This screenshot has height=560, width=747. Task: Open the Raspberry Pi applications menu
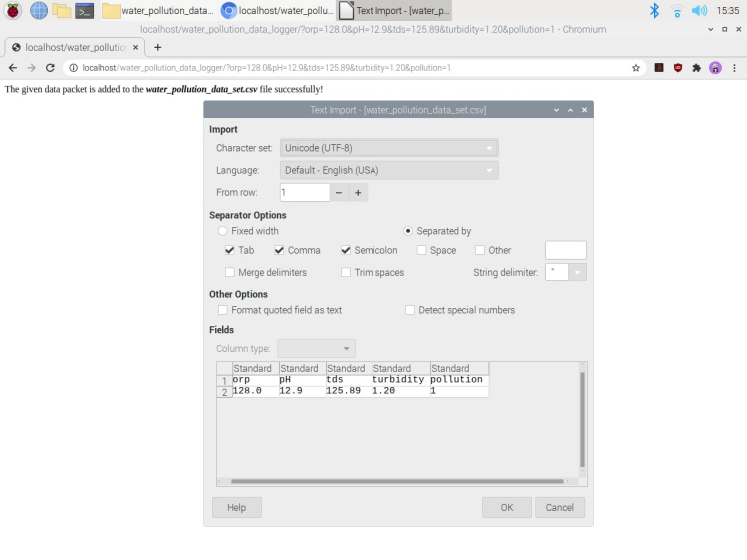click(13, 11)
